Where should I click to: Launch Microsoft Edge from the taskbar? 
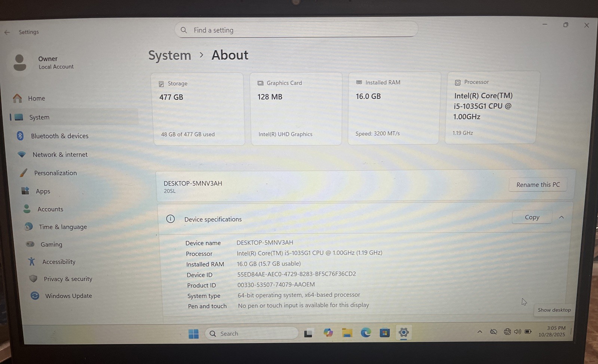[366, 332]
